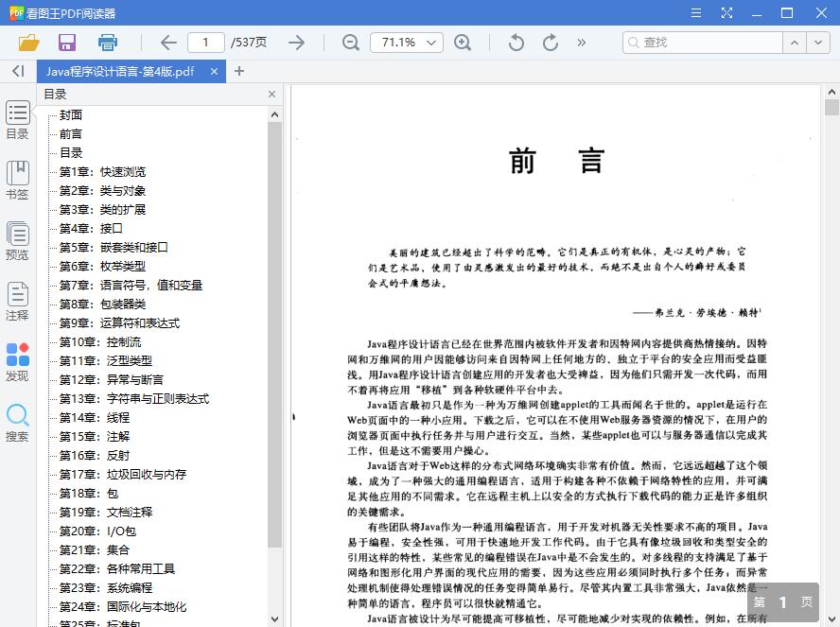
Task: Print the PDF with the printer icon
Action: (108, 43)
